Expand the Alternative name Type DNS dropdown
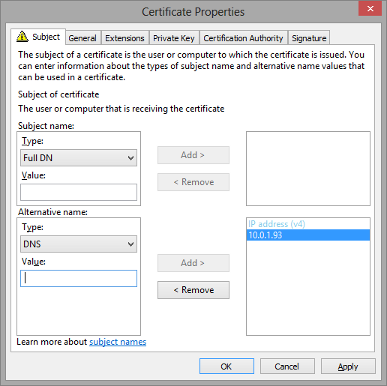Viewport: 387px width, 386px height. pyautogui.click(x=78, y=244)
